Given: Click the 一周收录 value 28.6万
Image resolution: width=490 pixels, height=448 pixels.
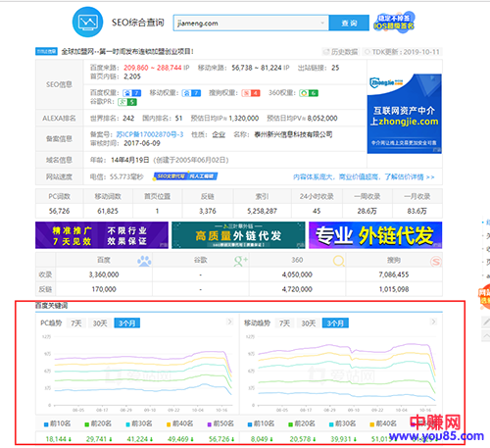Looking at the screenshot, I should pyautogui.click(x=367, y=211).
